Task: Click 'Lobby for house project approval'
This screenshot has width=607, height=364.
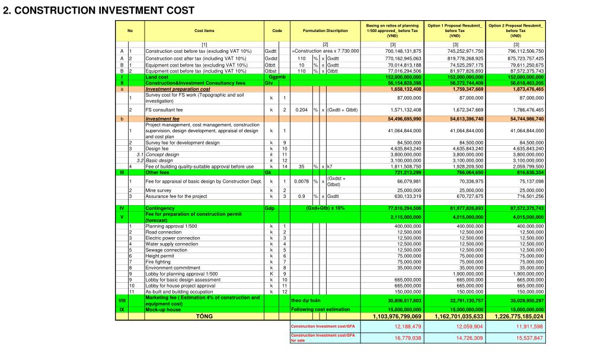Action: point(180,286)
